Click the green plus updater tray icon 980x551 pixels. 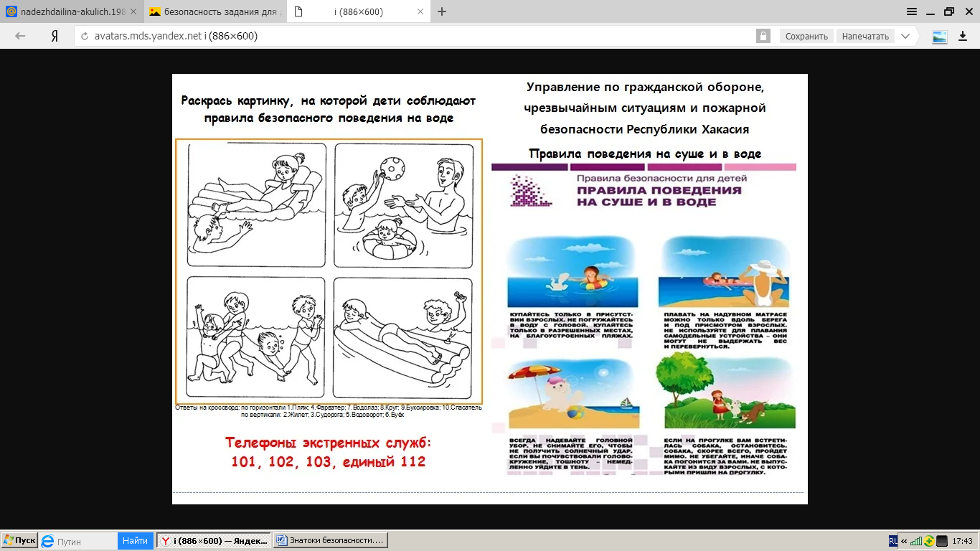928,541
